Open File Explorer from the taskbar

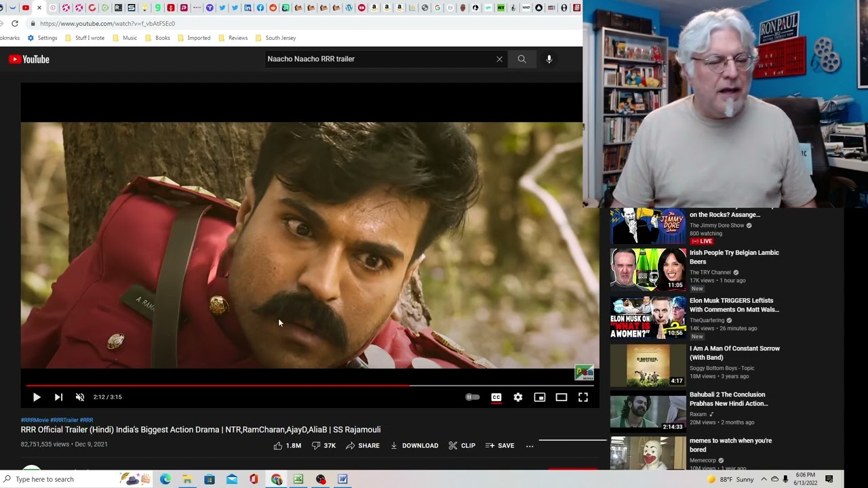[187, 479]
